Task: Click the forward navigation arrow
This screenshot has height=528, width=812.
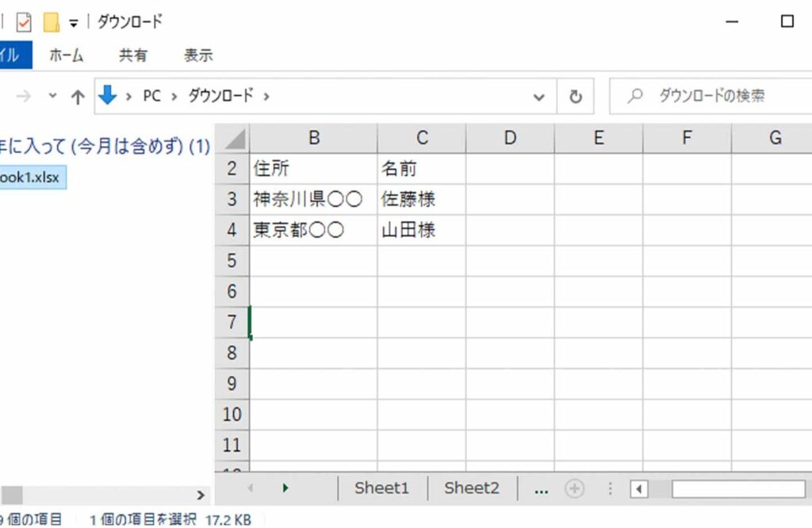Action: pos(24,97)
